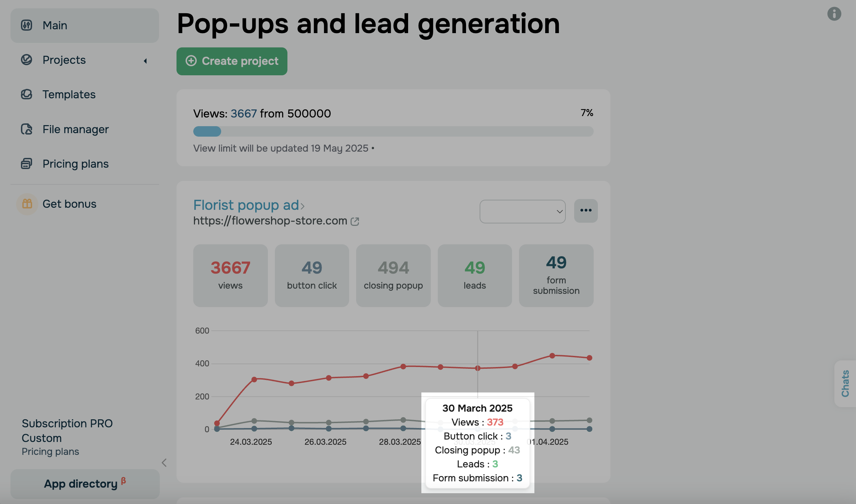Open the info icon at top right
856x504 pixels.
(x=834, y=14)
